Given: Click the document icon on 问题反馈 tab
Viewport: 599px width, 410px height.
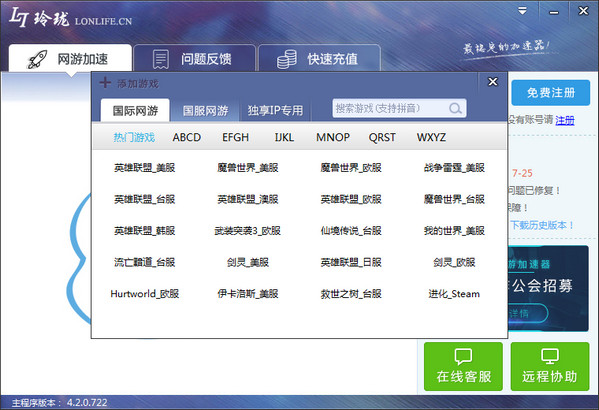Looking at the screenshot, I should 160,59.
